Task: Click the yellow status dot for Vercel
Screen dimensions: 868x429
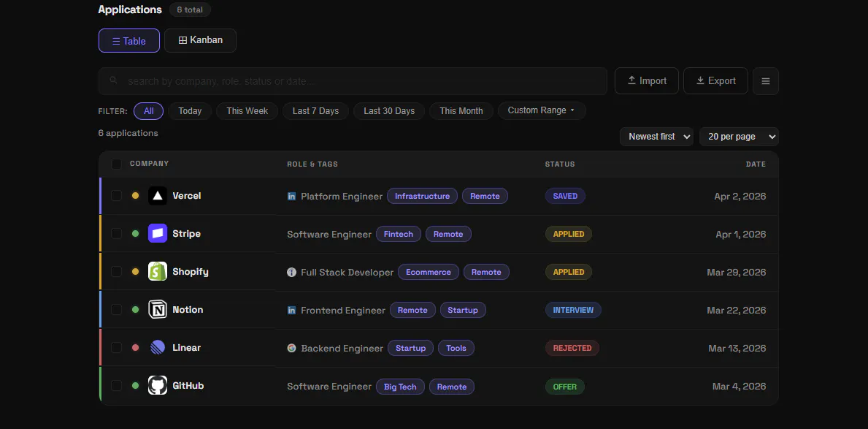Action: [135, 196]
